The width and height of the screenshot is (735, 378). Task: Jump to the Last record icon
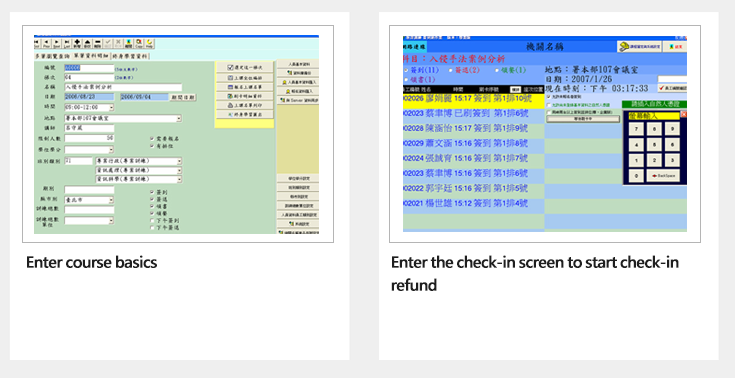[x=67, y=44]
